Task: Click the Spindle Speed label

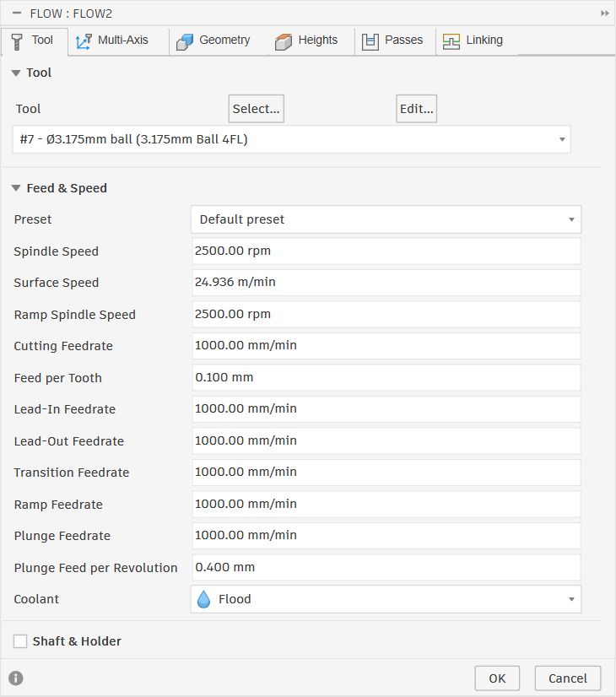Action: coord(56,251)
